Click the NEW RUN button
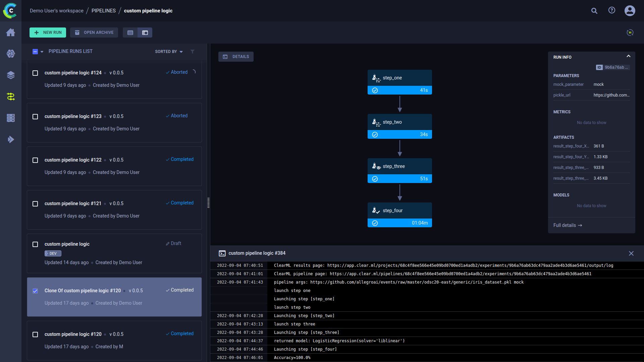The image size is (644, 362). click(x=48, y=33)
